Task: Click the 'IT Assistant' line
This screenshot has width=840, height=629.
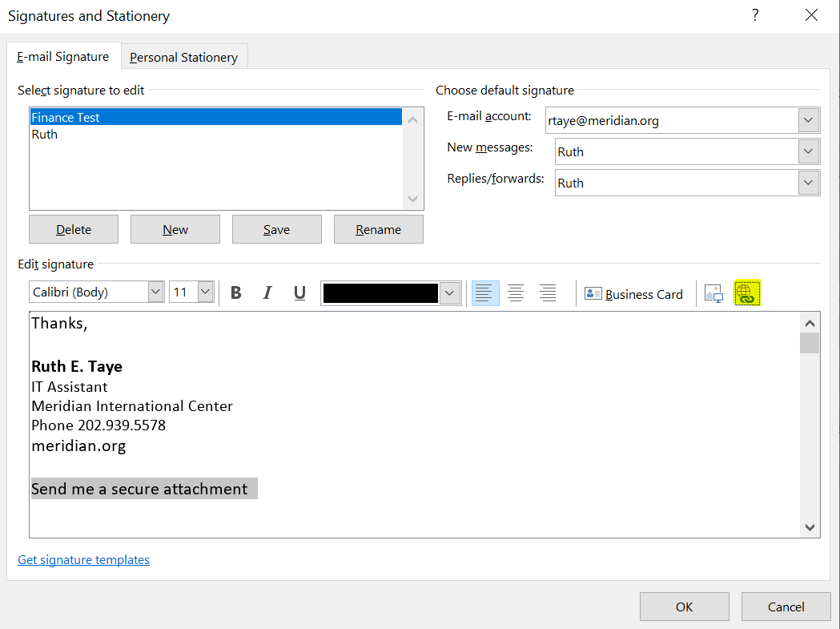Action: (70, 387)
